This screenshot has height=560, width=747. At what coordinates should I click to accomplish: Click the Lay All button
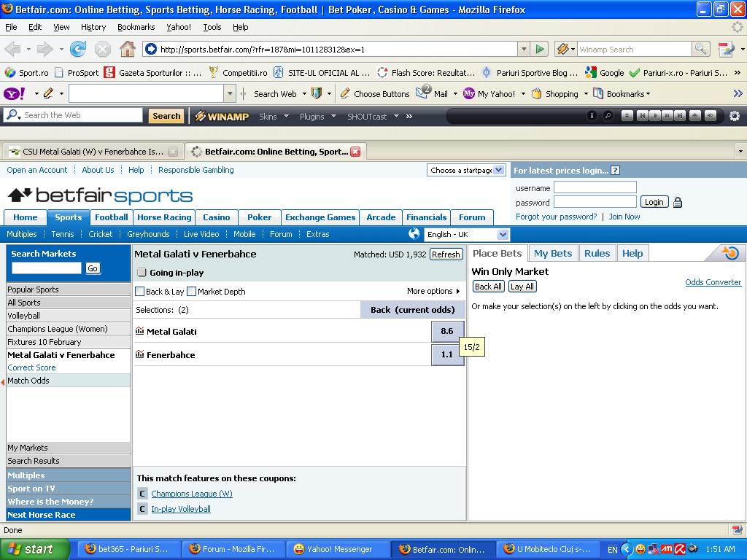tap(522, 286)
